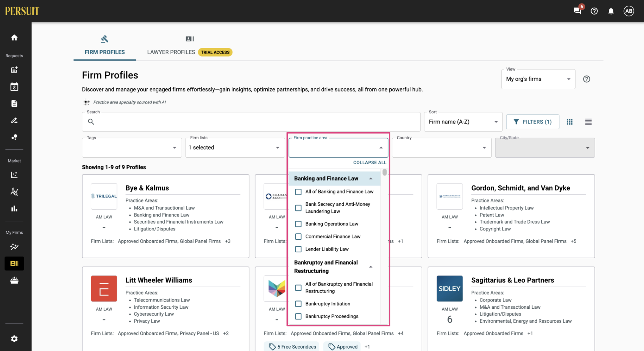Open the Sort dropdown
Screen dimensions: 644x351
pyautogui.click(x=463, y=122)
